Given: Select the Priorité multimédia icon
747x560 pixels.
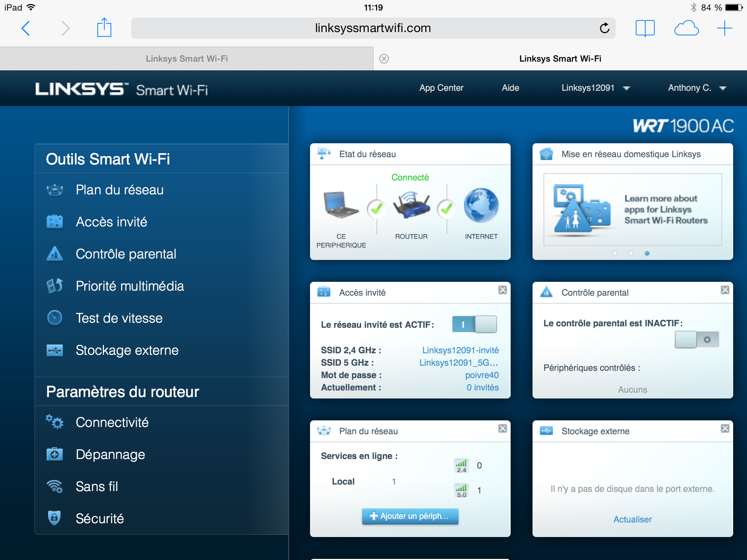Looking at the screenshot, I should point(55,286).
